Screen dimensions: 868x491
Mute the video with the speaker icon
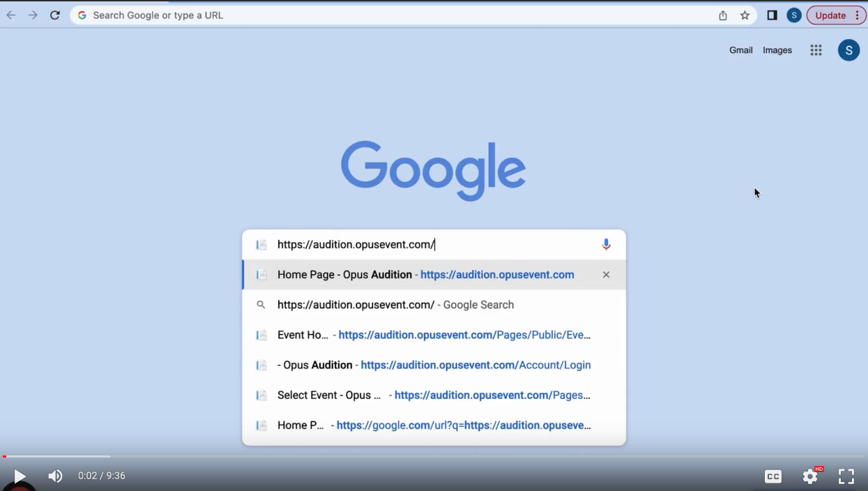55,476
